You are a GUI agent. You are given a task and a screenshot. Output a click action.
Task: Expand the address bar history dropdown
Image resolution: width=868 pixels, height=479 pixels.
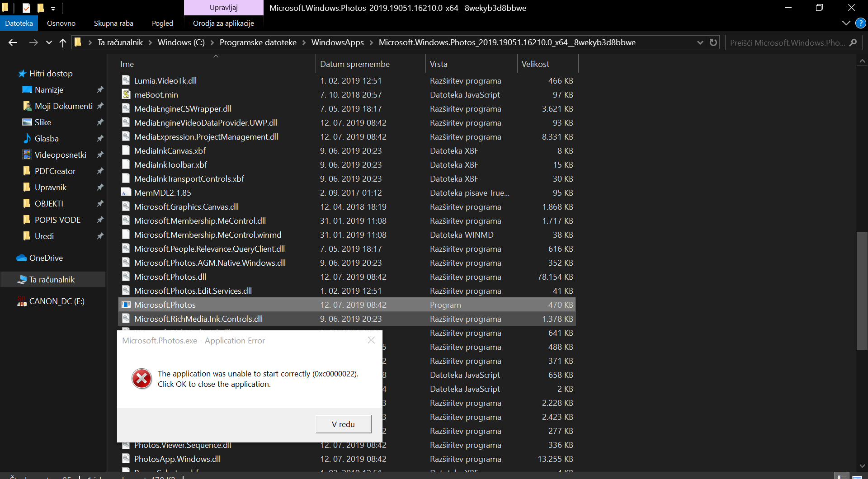point(700,42)
